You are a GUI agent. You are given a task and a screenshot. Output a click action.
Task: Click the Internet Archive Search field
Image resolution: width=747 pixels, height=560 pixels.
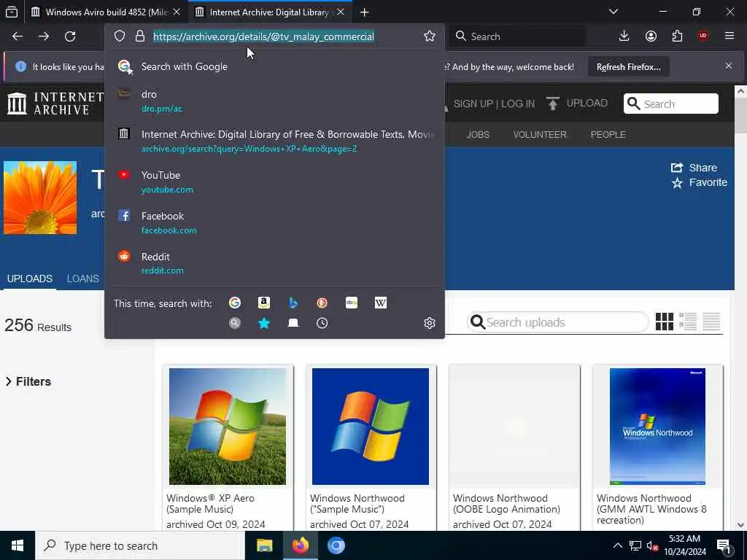tap(671, 104)
